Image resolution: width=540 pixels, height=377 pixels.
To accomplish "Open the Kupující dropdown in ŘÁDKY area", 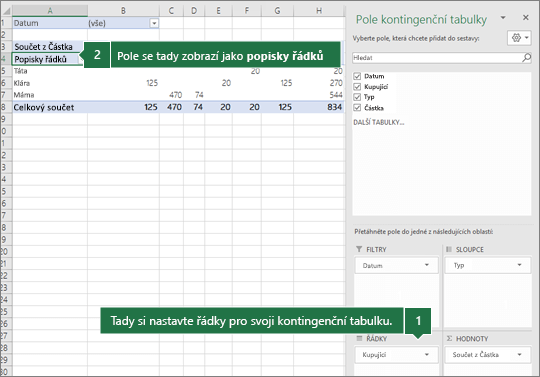I will point(427,355).
